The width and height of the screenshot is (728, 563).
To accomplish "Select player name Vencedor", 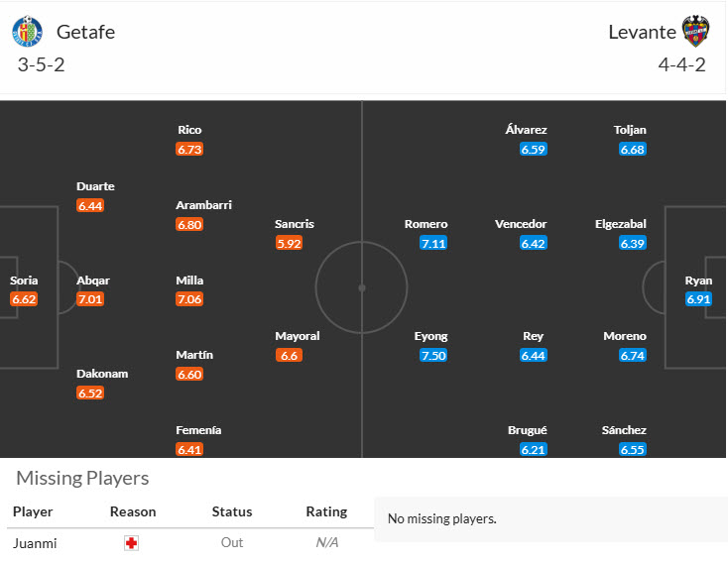I will (x=521, y=224).
